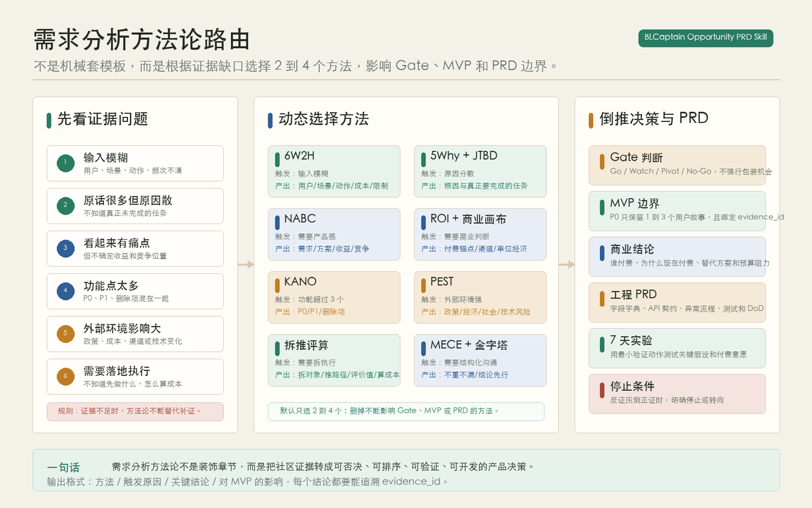Click the BLCaptain Opportunity PRD Skill badge
The width and height of the screenshot is (812, 508).
[x=705, y=37]
